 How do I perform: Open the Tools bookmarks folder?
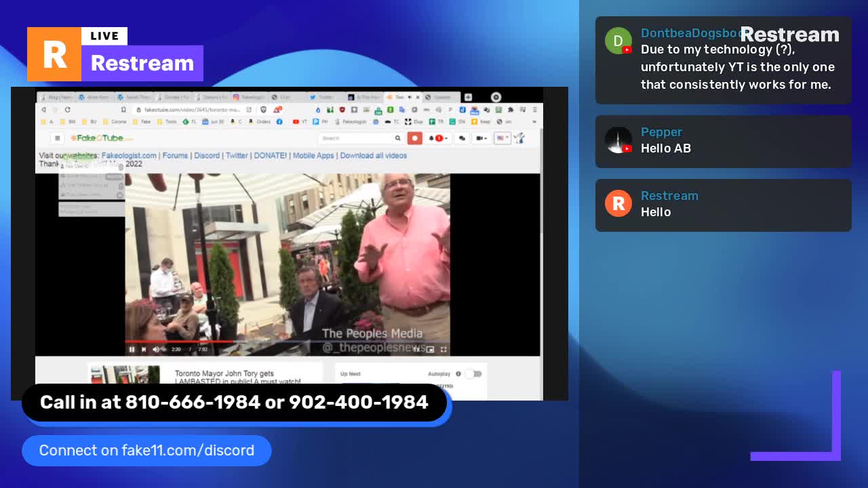coord(166,122)
